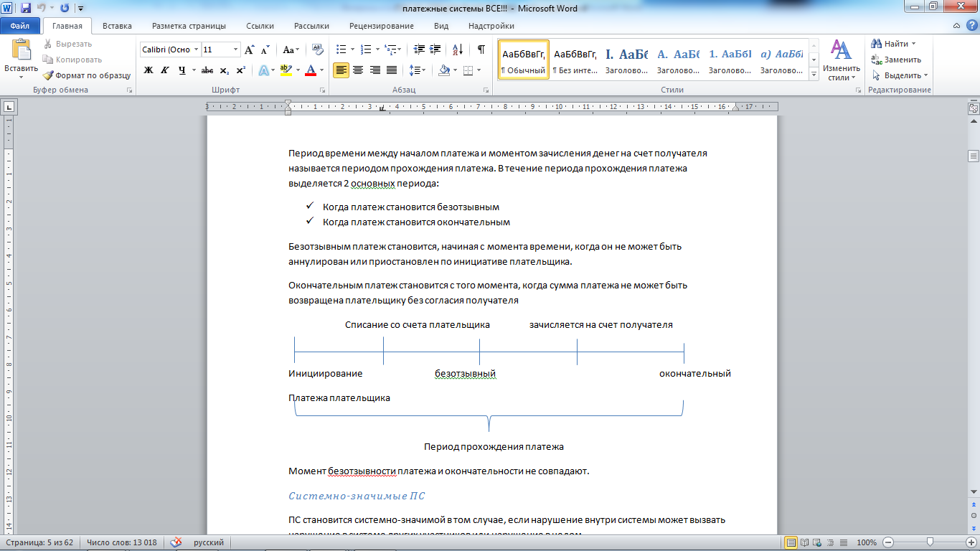Click the Paste (Вставить) clipboard icon

coord(22,50)
